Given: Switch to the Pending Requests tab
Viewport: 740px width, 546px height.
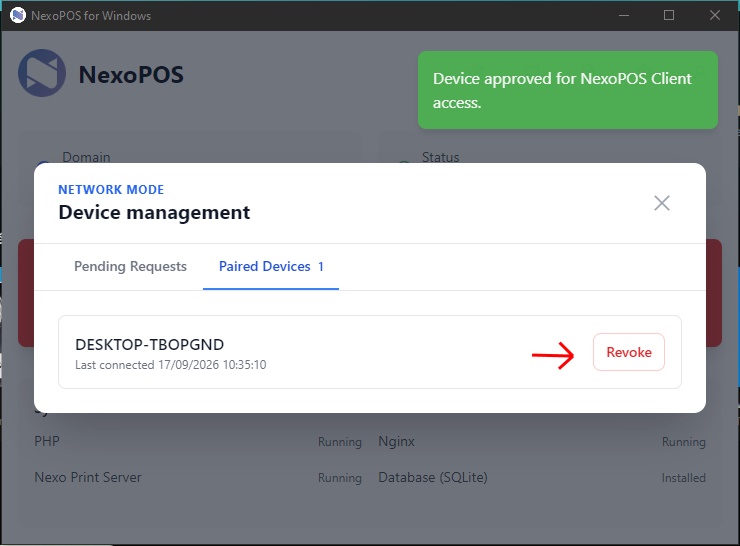Looking at the screenshot, I should click(x=130, y=266).
